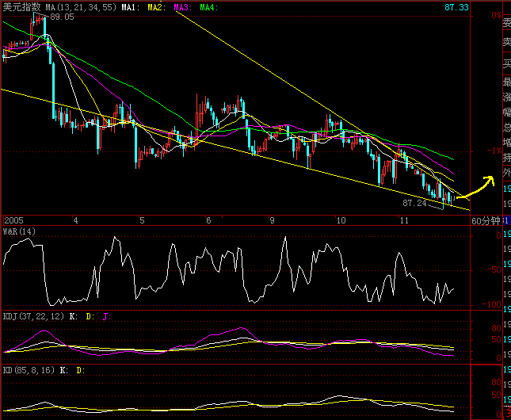The width and height of the screenshot is (511, 420).
Task: Click the 买 row in right panel
Action: (x=507, y=62)
